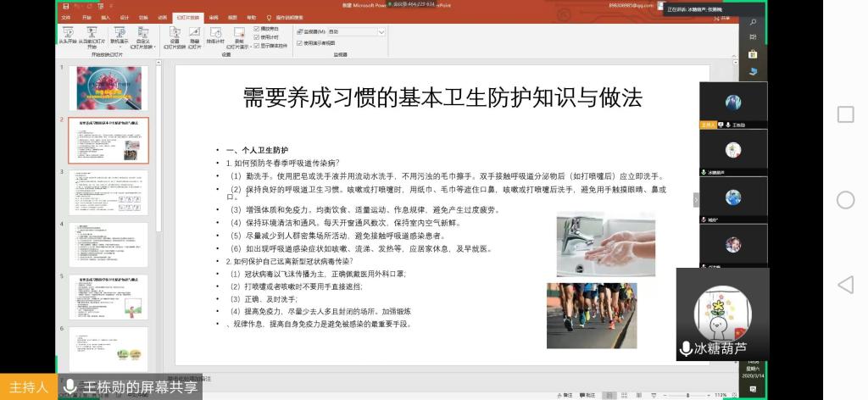Click the Android back triangle button

pos(844,285)
